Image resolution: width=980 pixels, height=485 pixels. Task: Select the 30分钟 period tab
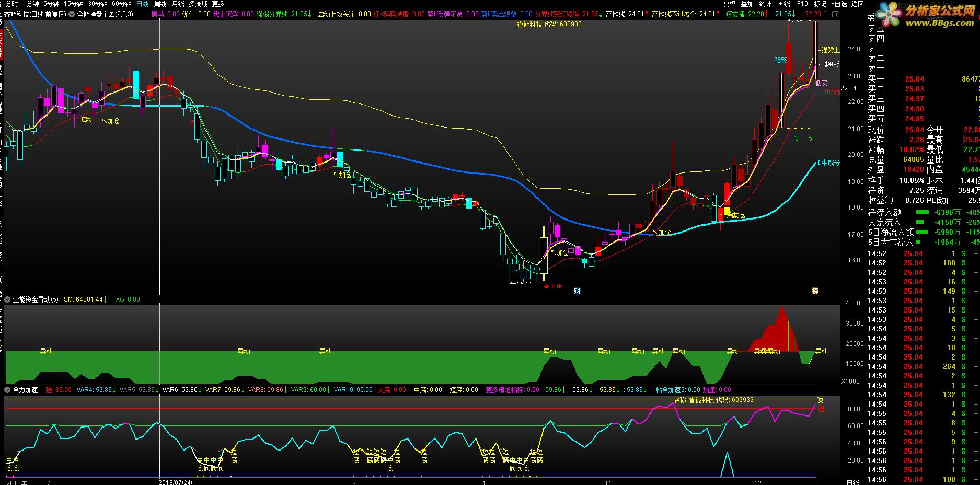point(98,4)
